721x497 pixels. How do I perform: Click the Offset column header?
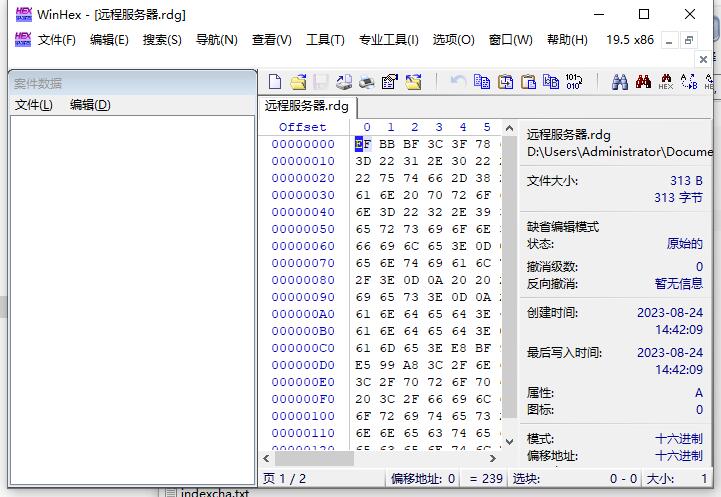point(303,127)
